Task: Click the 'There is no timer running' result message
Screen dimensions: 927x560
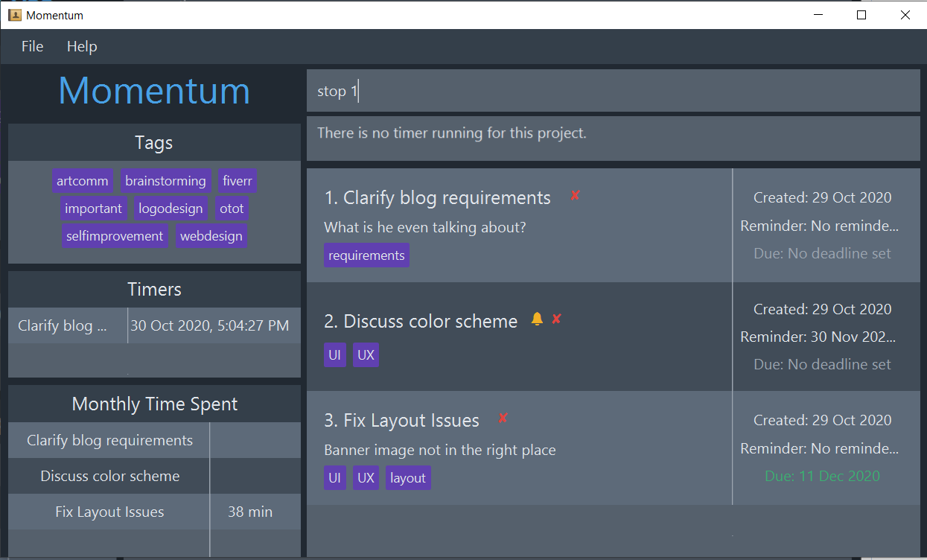Action: [x=451, y=133]
